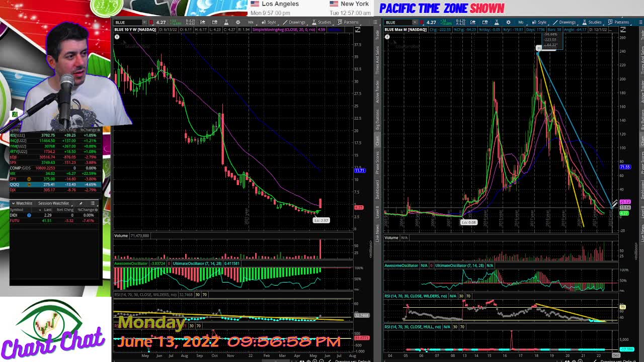The image size is (644, 362).
Task: Choose the Session Watchlist selector
Action: pos(54,203)
